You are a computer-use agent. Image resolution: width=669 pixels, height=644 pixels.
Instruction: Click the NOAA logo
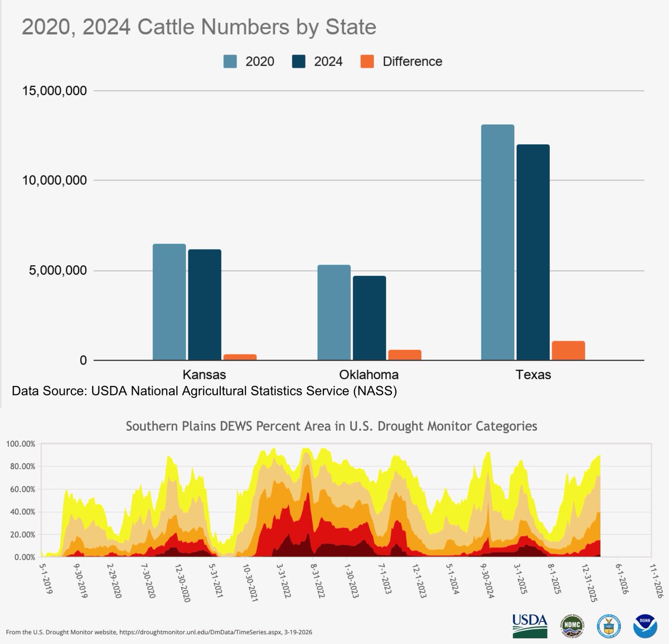[x=645, y=625]
